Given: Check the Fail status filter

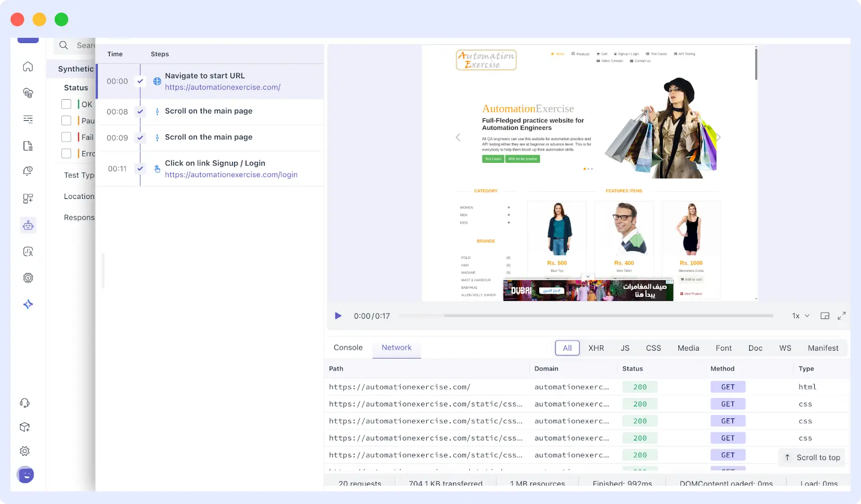Looking at the screenshot, I should (x=66, y=137).
